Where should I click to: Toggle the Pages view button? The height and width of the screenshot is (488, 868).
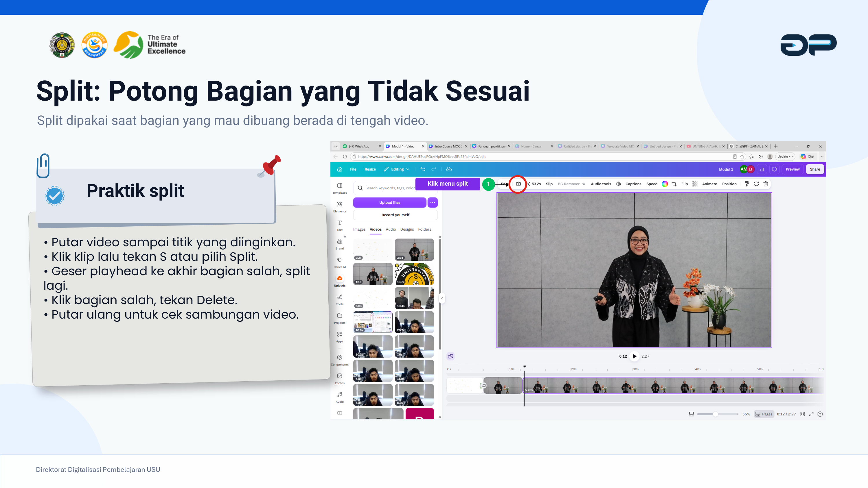pos(764,414)
